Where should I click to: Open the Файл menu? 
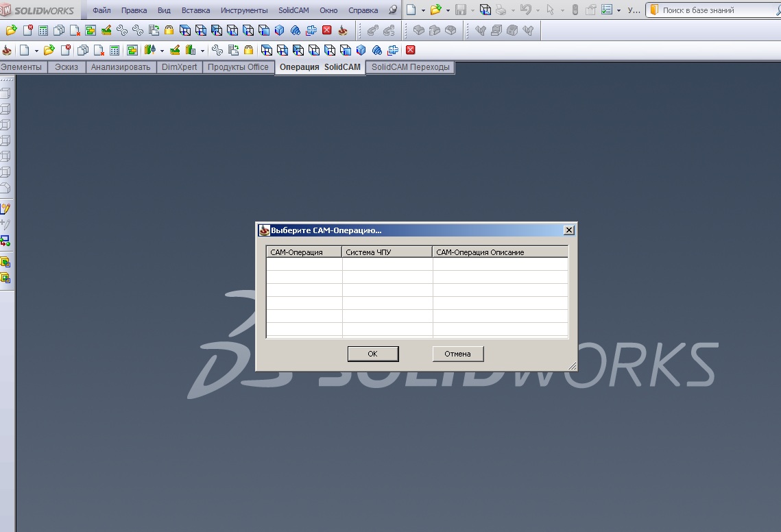(101, 10)
